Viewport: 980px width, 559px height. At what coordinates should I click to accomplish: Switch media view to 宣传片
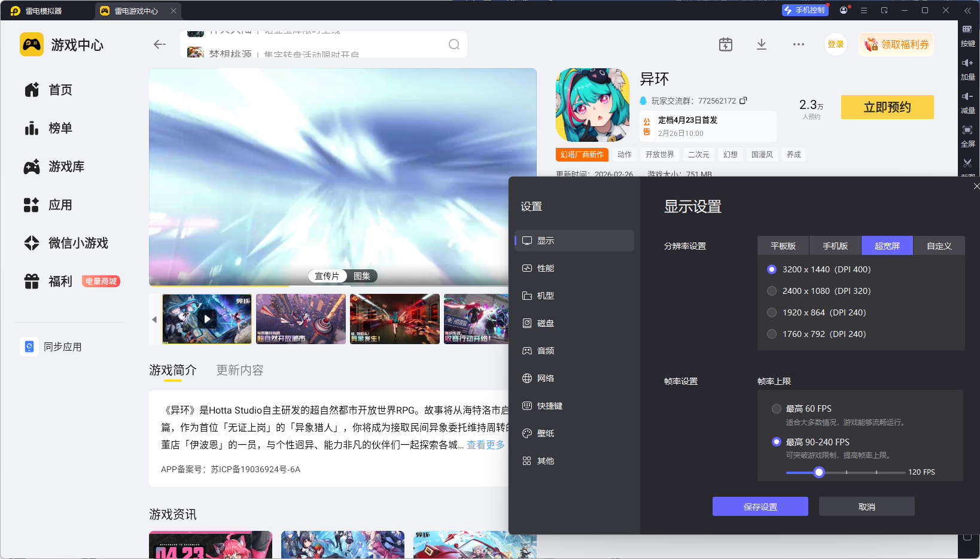(327, 276)
